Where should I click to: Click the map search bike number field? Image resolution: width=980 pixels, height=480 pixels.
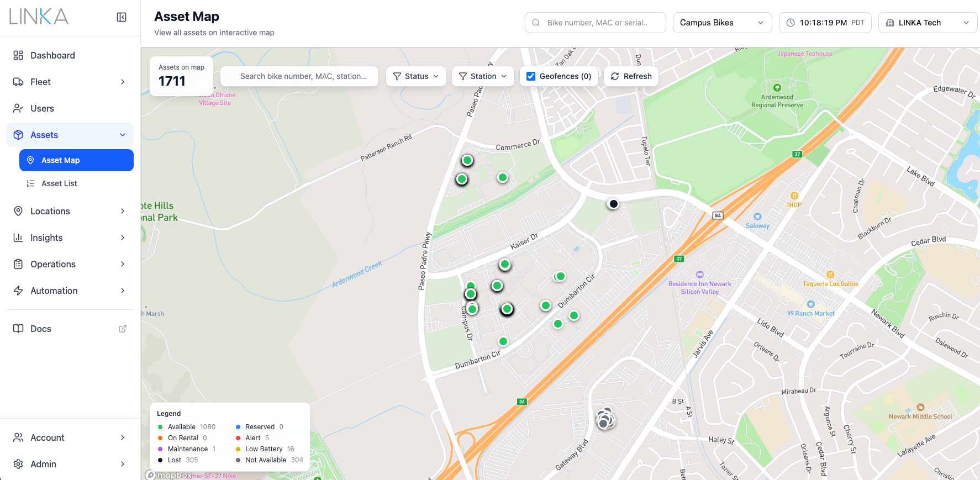coord(299,76)
